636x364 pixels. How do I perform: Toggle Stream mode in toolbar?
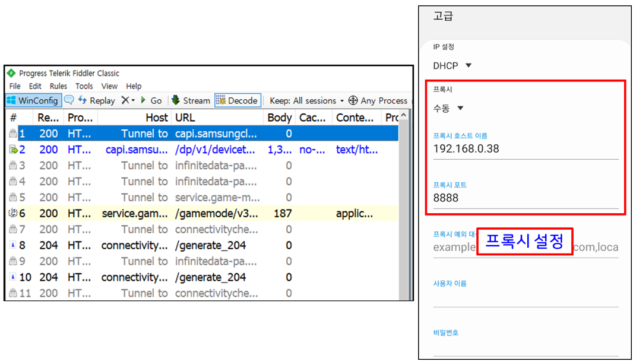[x=191, y=100]
